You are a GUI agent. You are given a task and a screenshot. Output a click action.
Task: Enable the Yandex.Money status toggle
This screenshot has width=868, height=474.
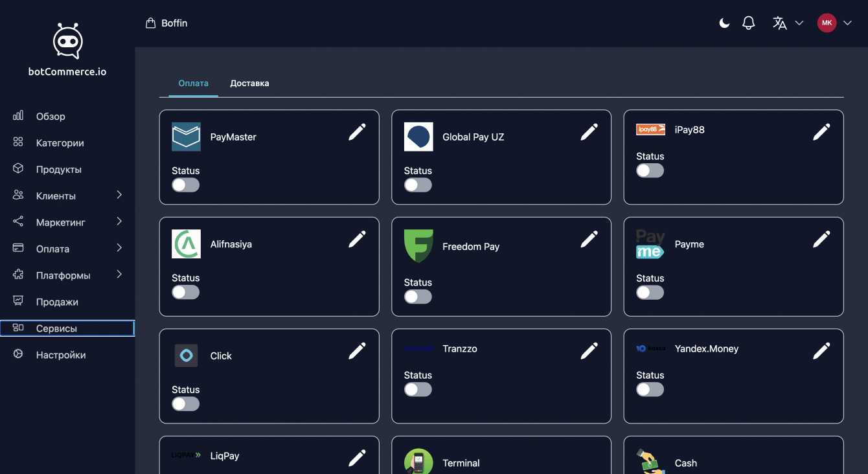[650, 389]
